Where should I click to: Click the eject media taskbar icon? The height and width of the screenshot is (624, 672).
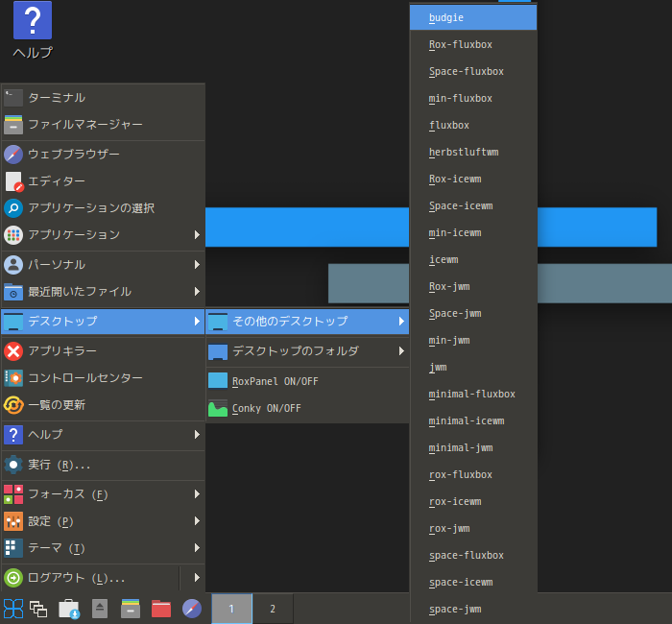tap(100, 609)
